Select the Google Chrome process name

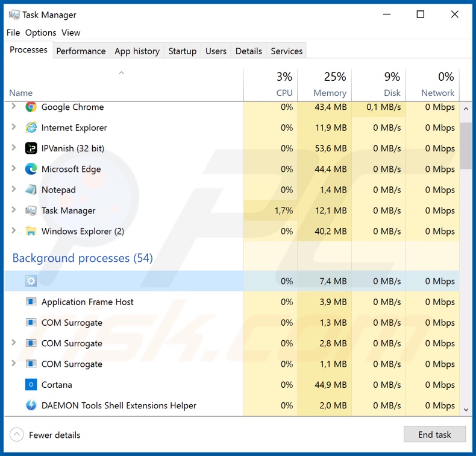(x=72, y=107)
